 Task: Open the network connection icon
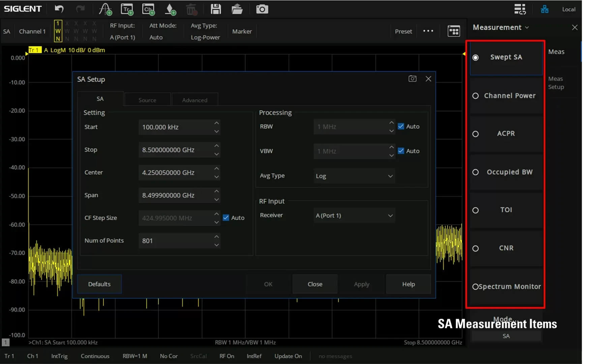[x=545, y=9]
